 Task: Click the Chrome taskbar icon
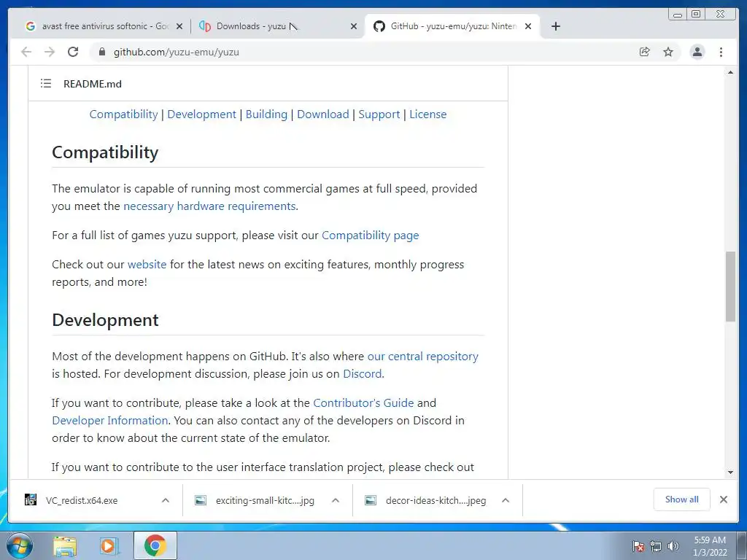tap(155, 545)
